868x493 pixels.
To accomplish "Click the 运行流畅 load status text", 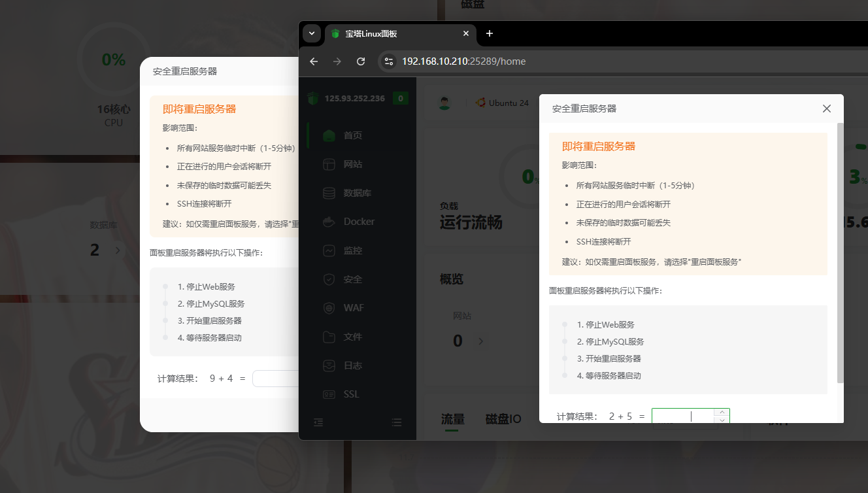I will point(471,223).
